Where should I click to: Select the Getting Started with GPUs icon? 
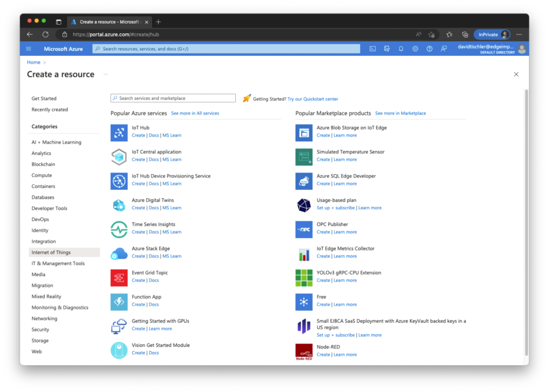point(119,326)
